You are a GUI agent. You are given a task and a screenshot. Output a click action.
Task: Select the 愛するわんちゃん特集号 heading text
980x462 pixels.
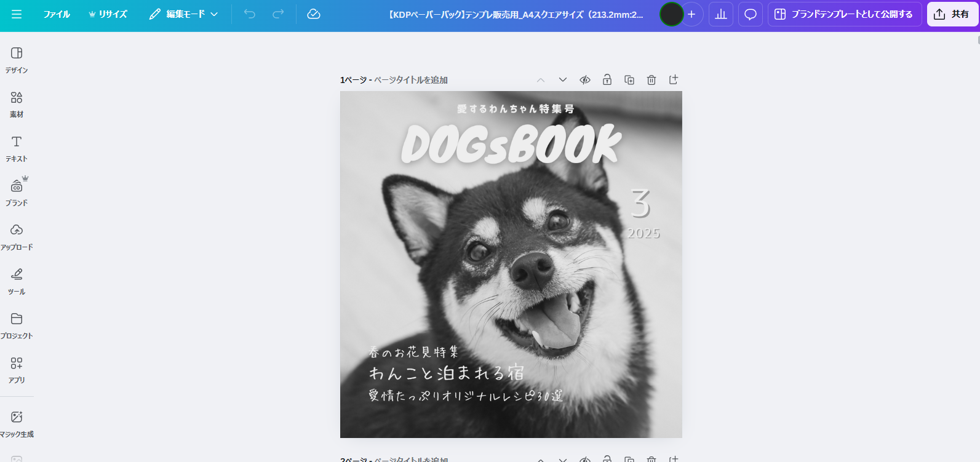point(516,109)
